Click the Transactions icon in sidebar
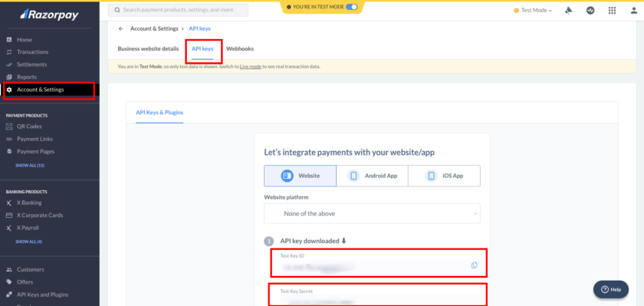Viewport: 644px width, 306px height. pos(9,52)
